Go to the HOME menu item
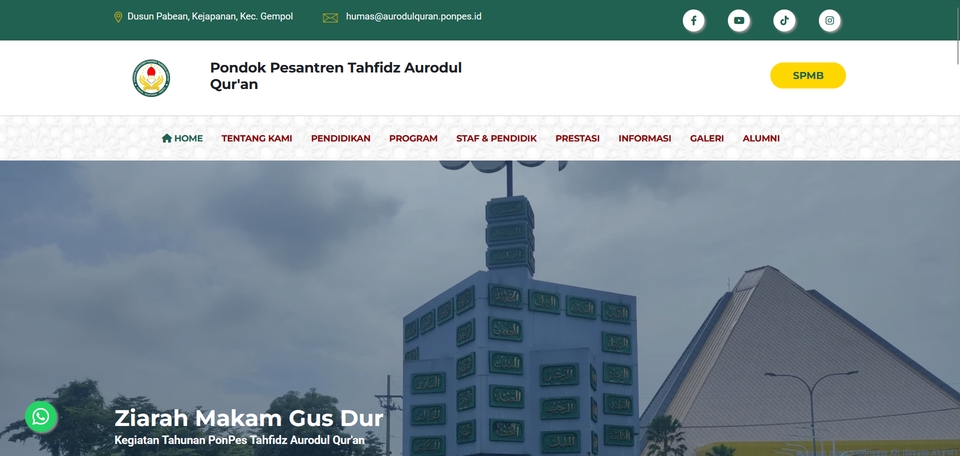This screenshot has width=960, height=456. (x=182, y=139)
